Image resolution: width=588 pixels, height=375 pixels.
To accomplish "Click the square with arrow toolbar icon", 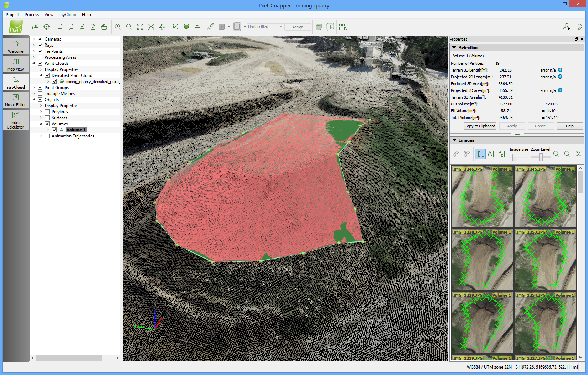I will tap(60, 27).
